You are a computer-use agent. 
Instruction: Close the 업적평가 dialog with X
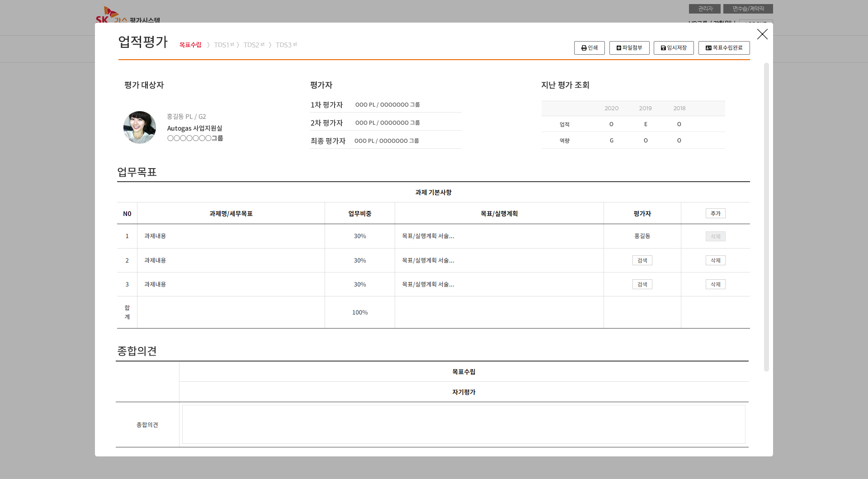coord(762,34)
